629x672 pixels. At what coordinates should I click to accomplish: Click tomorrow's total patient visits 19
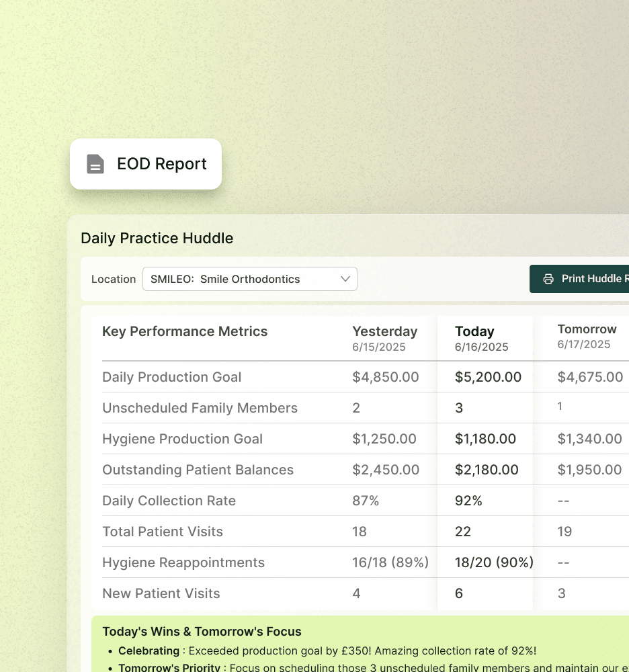(564, 532)
